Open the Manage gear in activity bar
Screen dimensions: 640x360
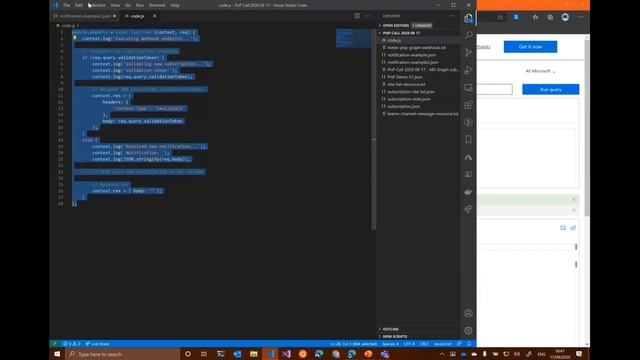(x=468, y=331)
